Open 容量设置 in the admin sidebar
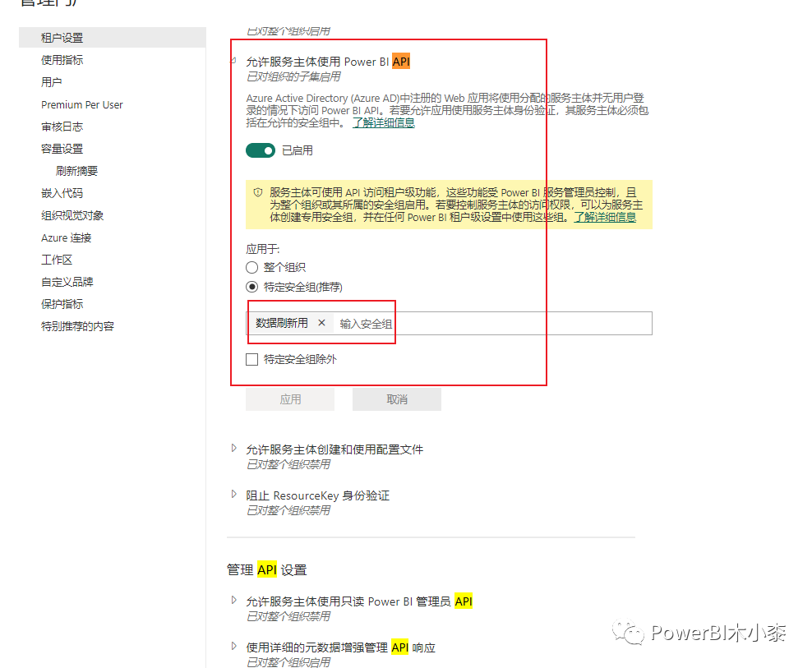The width and height of the screenshot is (812, 668). (x=62, y=150)
